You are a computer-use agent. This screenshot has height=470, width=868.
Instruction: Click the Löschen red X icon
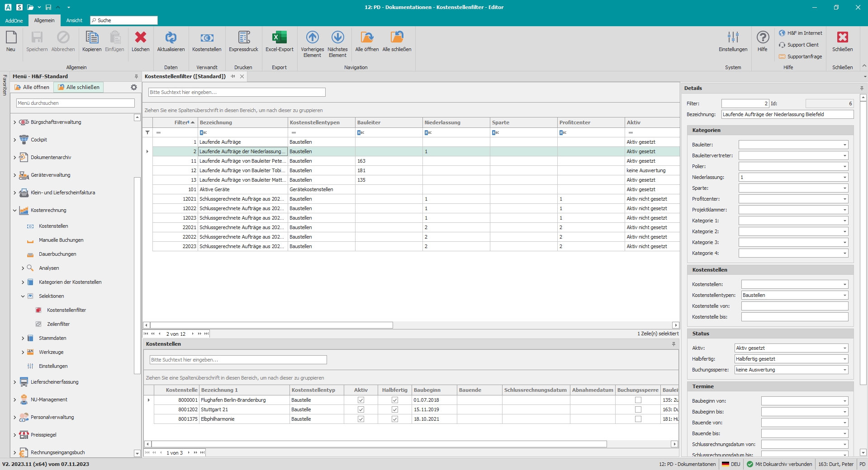140,38
